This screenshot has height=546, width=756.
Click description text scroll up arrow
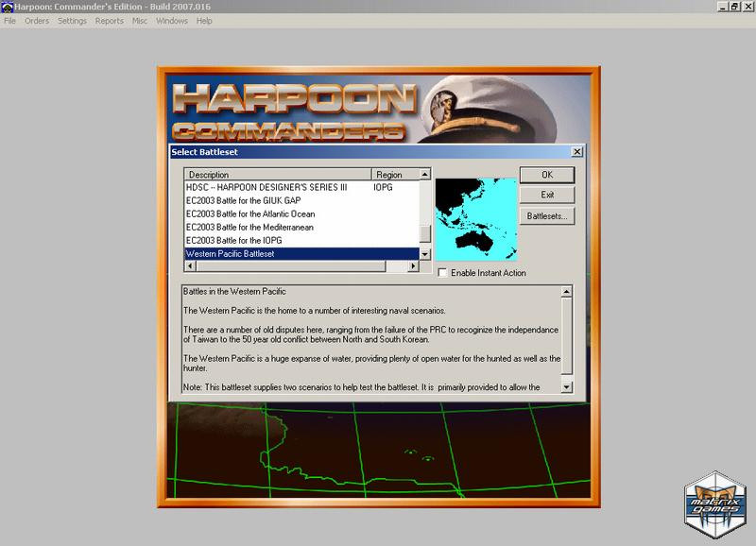[566, 292]
